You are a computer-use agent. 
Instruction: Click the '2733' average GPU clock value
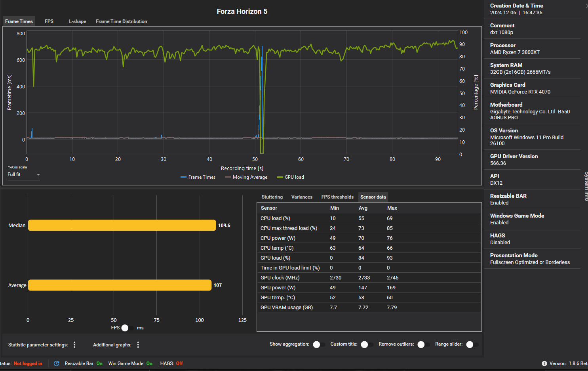click(x=364, y=278)
